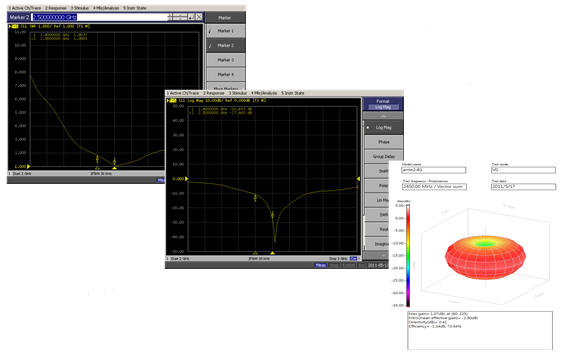The width and height of the screenshot is (570, 360).
Task: Click marker 1 on the Log Mag trace
Action: click(255, 197)
